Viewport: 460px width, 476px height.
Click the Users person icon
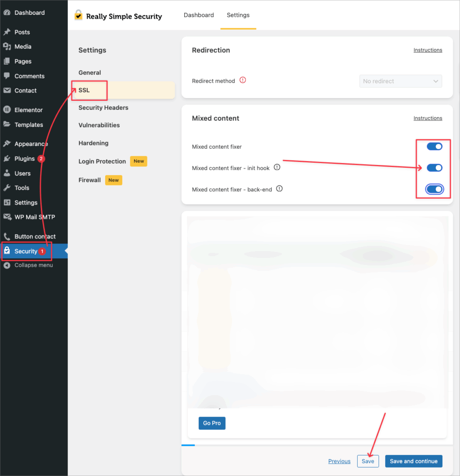[7, 173]
